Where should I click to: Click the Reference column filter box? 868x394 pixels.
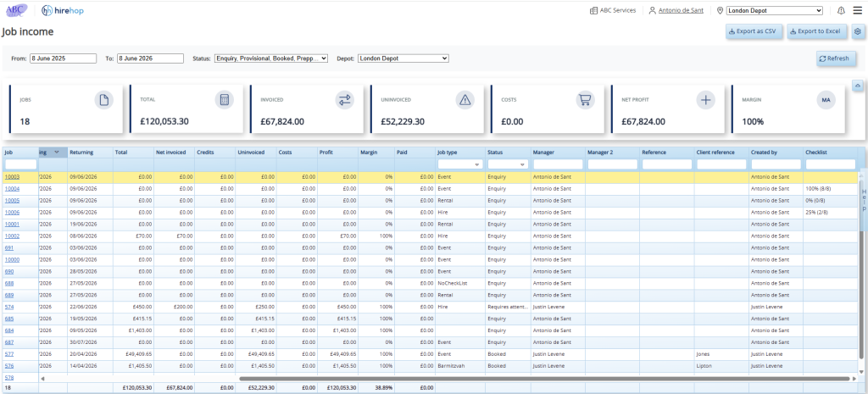tap(667, 164)
